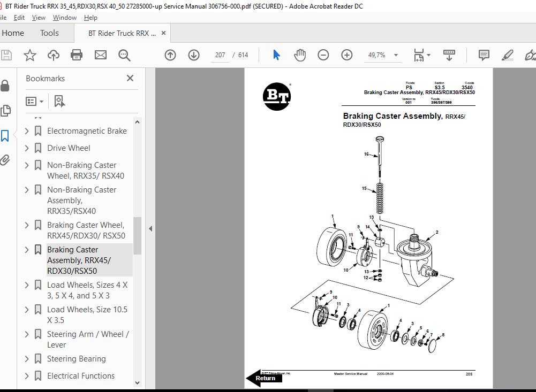Image resolution: width=536 pixels, height=392 pixels.
Task: Select the Highlight text pen tool
Action: pos(507,55)
